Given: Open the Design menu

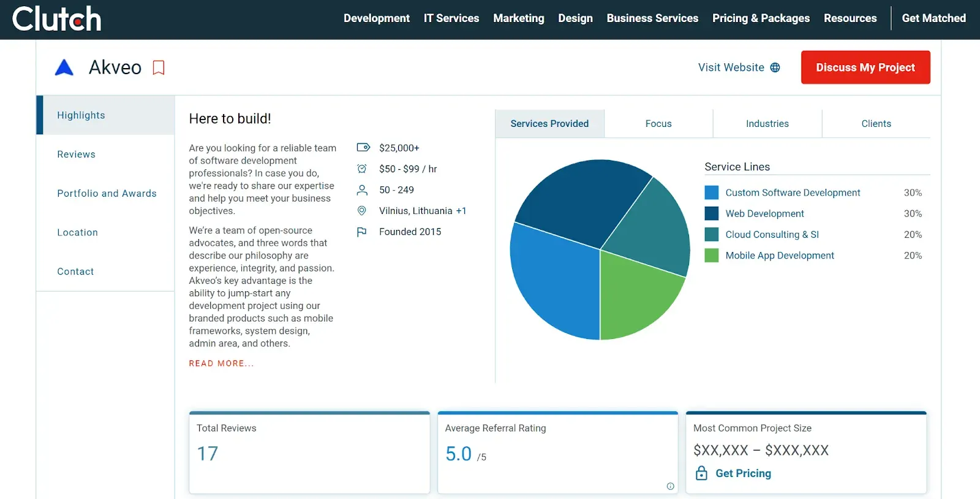Looking at the screenshot, I should coord(575,18).
